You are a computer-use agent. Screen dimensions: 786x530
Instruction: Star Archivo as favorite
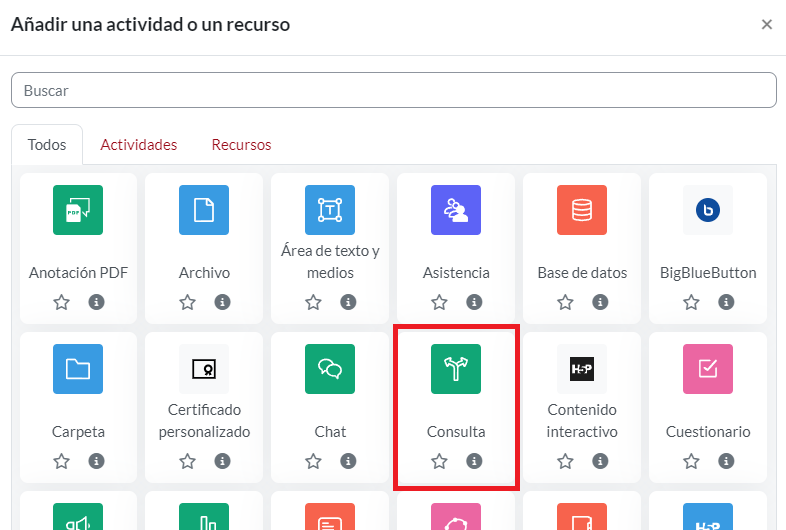tap(187, 302)
